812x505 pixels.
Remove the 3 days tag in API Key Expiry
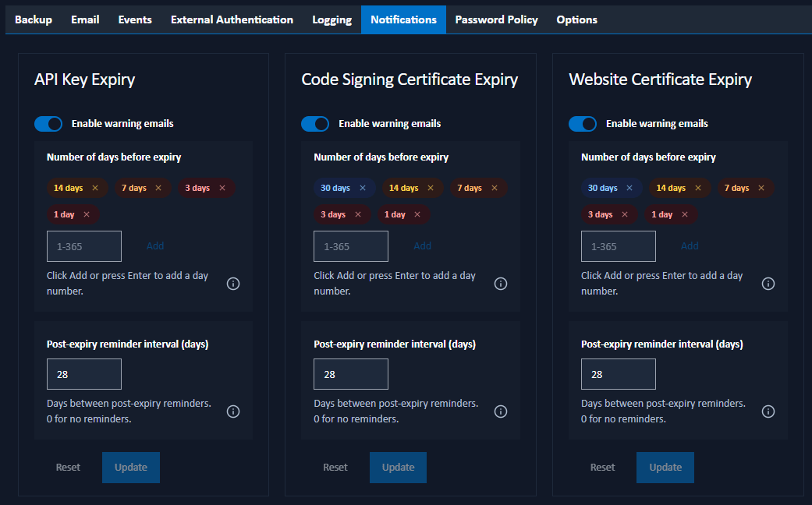coord(222,188)
